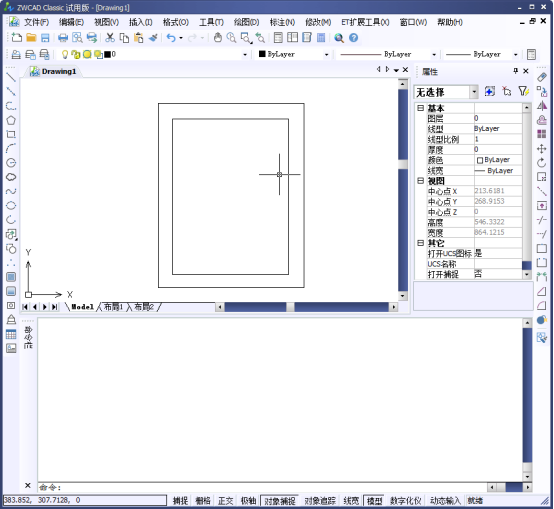The height and width of the screenshot is (509, 554).
Task: Click the Print icon
Action: tap(63, 37)
